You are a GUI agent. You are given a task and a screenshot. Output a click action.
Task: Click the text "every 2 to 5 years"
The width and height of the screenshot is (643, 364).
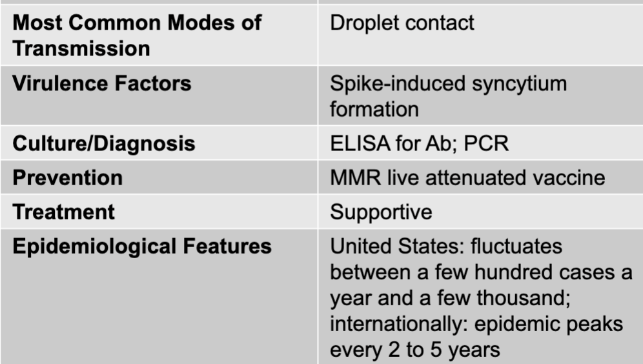(416, 350)
